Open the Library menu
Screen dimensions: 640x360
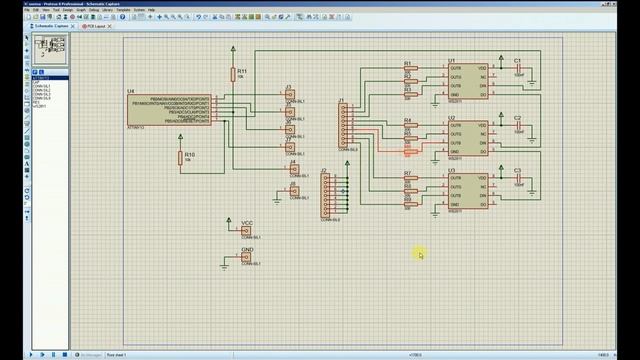click(x=107, y=10)
